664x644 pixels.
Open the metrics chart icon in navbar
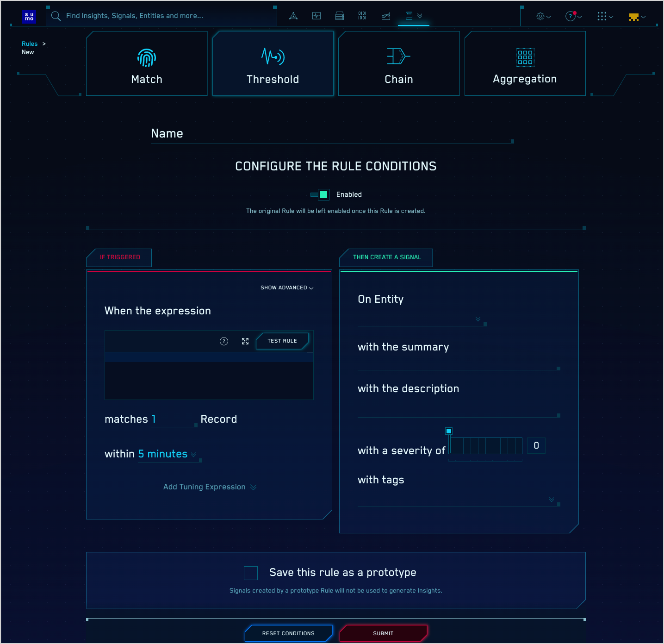[386, 16]
